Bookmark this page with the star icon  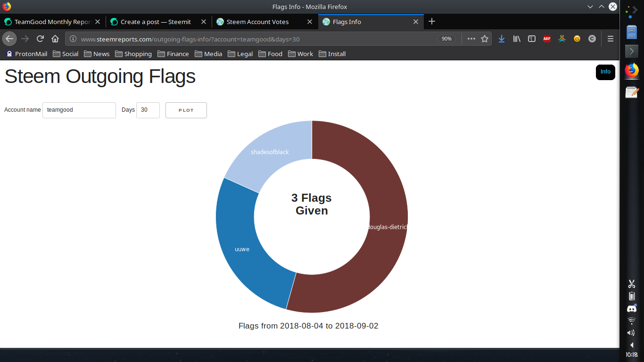pyautogui.click(x=485, y=39)
